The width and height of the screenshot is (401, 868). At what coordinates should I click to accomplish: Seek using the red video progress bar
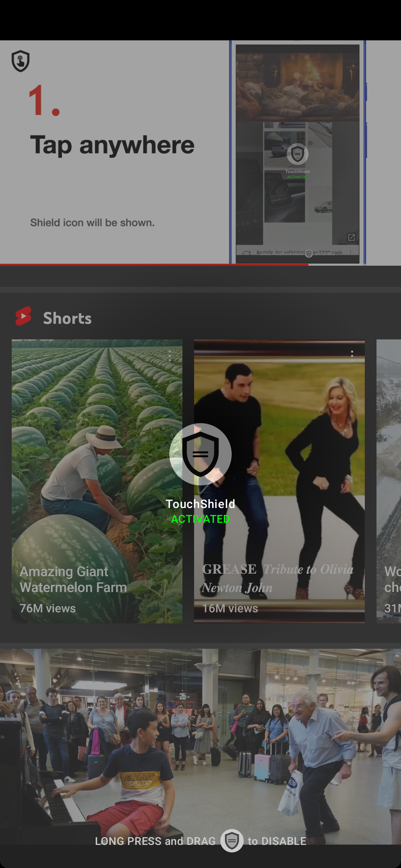point(200,265)
